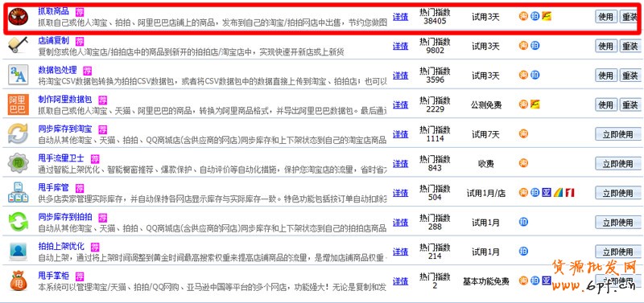Click 立即使用 for 拍拍上架优化
The height and width of the screenshot is (303, 644).
point(618,252)
